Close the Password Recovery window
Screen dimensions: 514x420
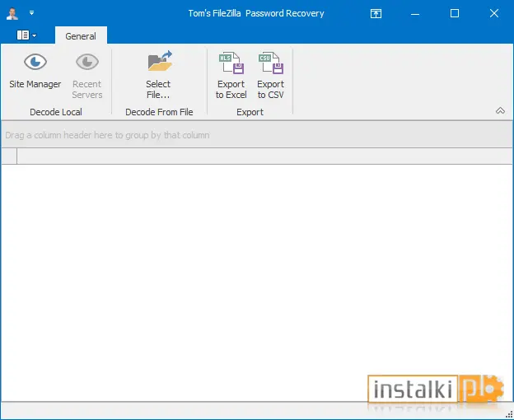coord(494,13)
